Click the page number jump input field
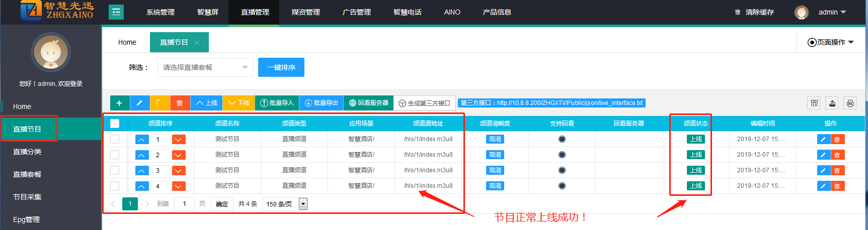 pyautogui.click(x=184, y=204)
